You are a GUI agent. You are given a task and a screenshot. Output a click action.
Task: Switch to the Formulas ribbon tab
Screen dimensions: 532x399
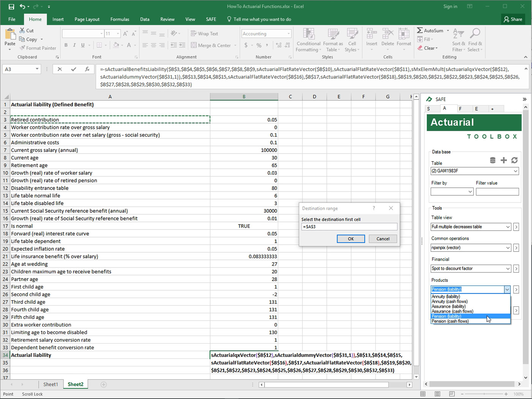click(120, 19)
